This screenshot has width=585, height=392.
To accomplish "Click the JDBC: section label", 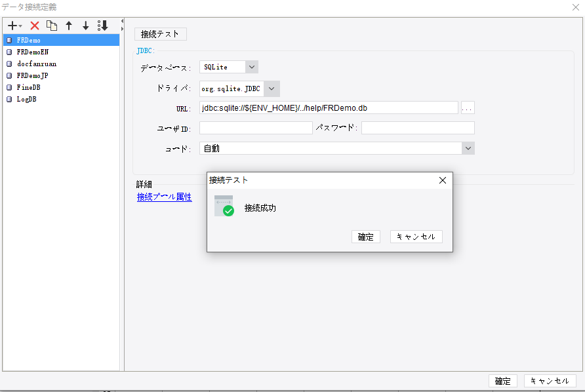I will tap(146, 50).
